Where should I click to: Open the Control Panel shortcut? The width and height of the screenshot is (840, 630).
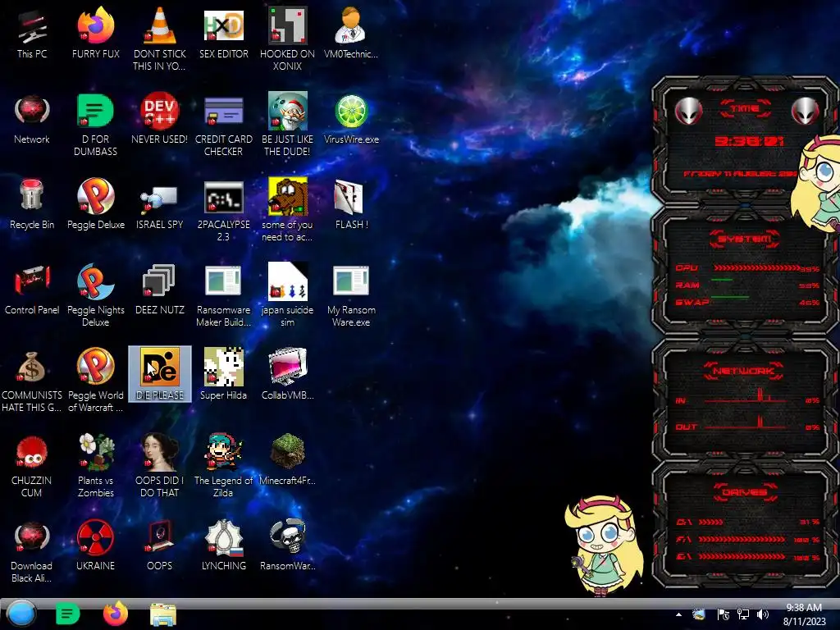click(32, 290)
